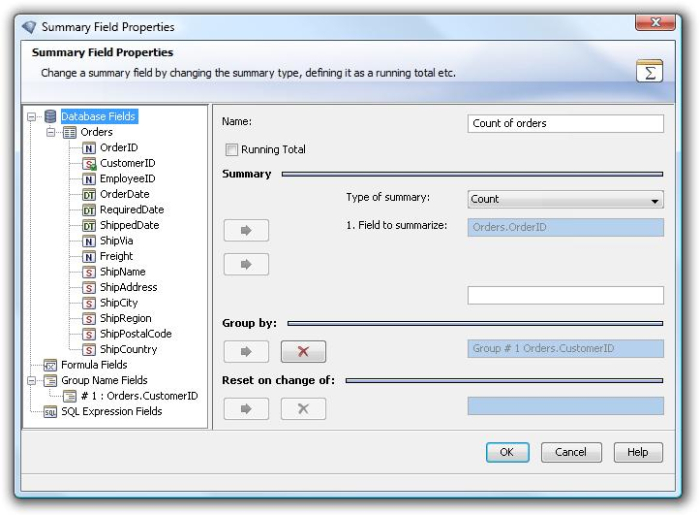
Task: Select # 1 : Orders.CustomerID group item
Action: (x=139, y=396)
